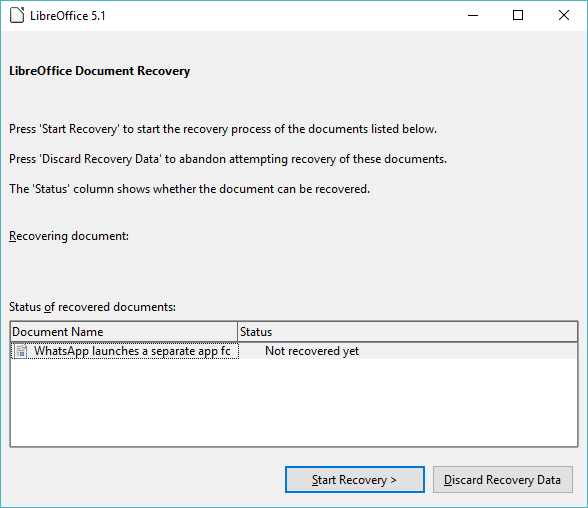Select the WhatsApp launches document row

pos(294,351)
